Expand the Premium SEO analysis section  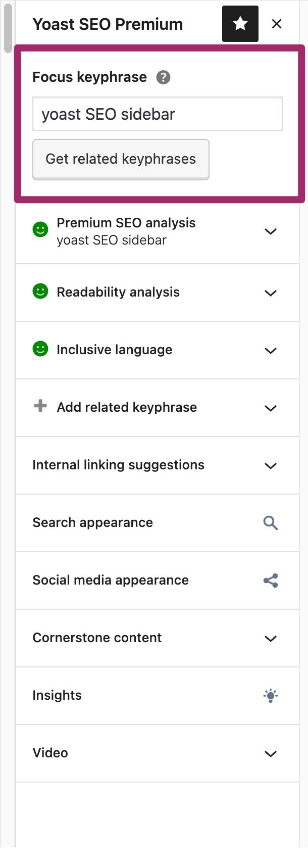click(270, 231)
